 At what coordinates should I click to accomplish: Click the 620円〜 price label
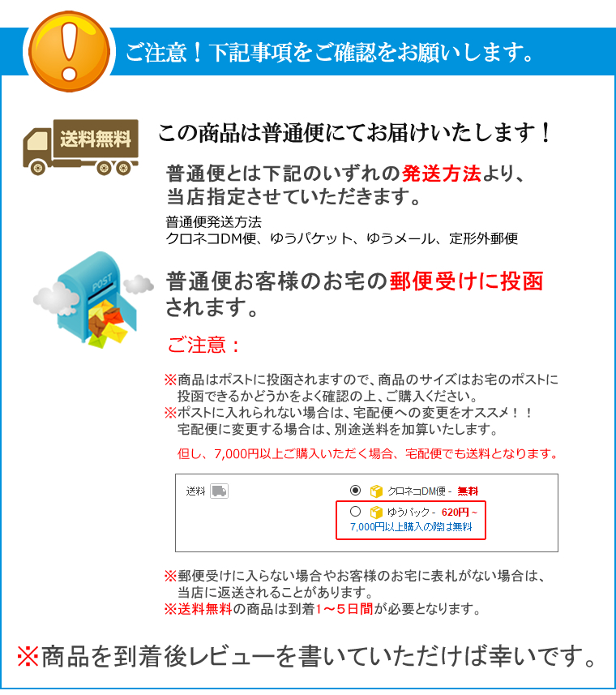(460, 513)
